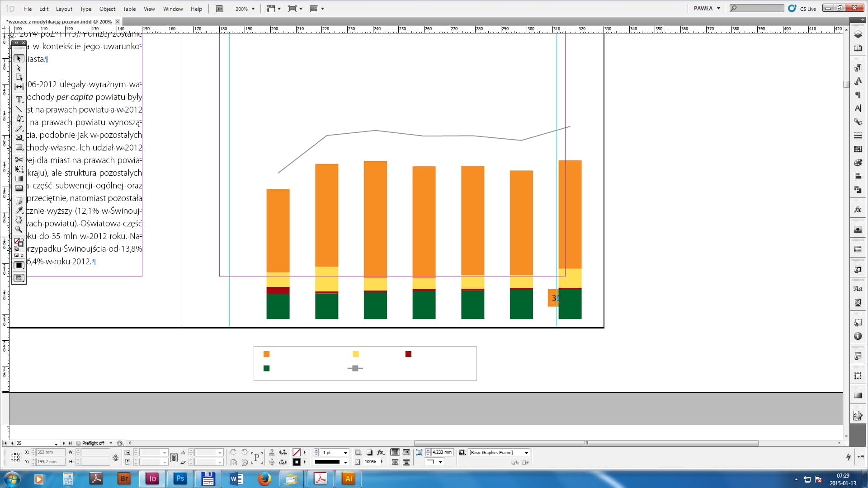The image size is (868, 488).
Task: Click the CS Live button
Action: click(x=803, y=9)
